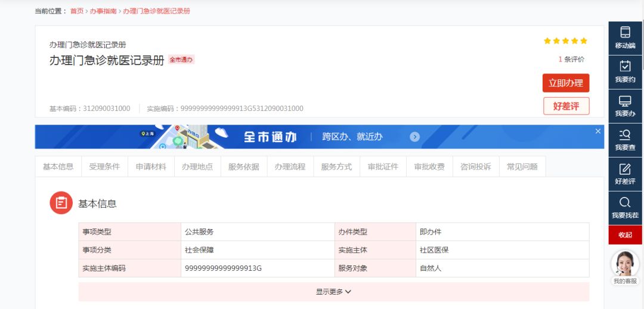Screen dimensions: 644x309
Task: Click the 立即办理 button
Action: tap(566, 83)
